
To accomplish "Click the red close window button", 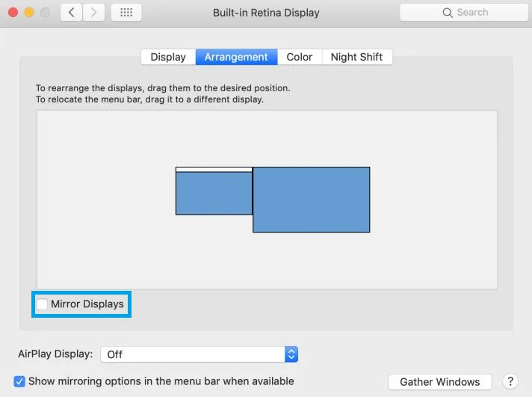I will pyautogui.click(x=13, y=13).
